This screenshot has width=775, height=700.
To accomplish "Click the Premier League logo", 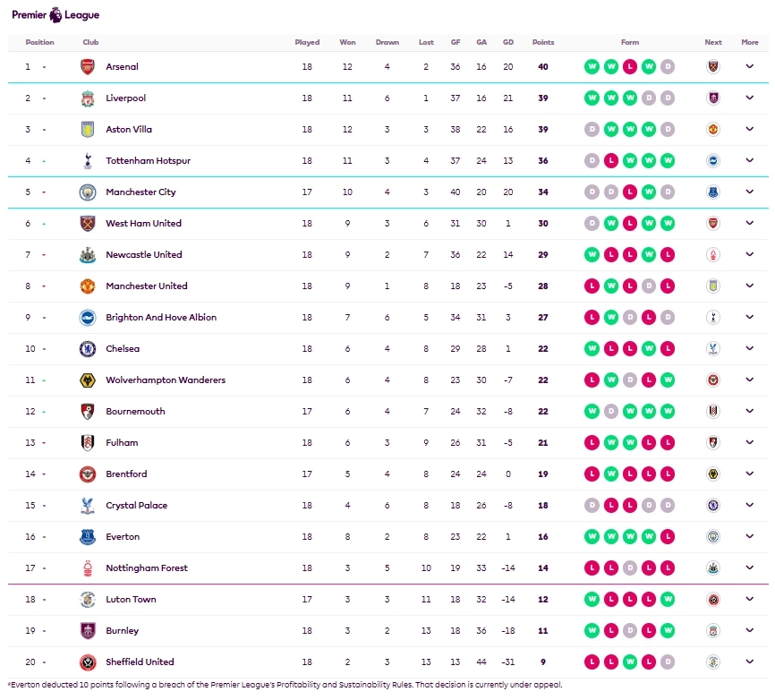I will pos(55,14).
